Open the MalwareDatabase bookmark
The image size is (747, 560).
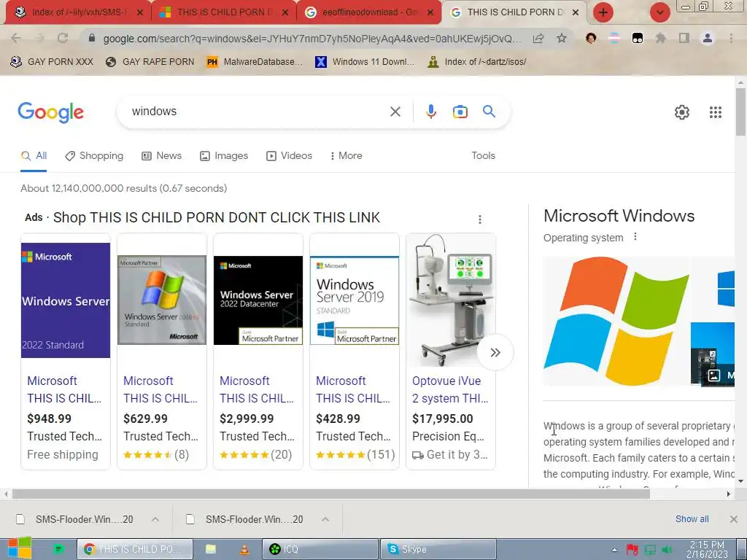[x=255, y=62]
